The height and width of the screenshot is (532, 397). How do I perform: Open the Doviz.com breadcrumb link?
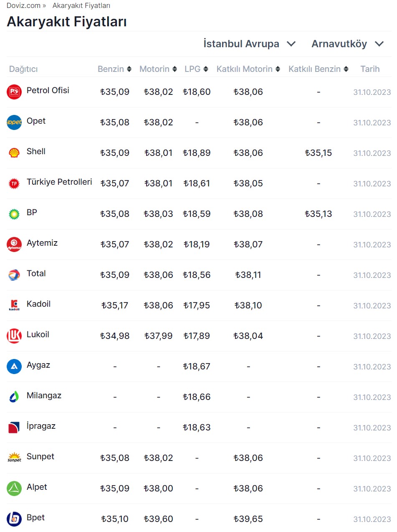23,5
